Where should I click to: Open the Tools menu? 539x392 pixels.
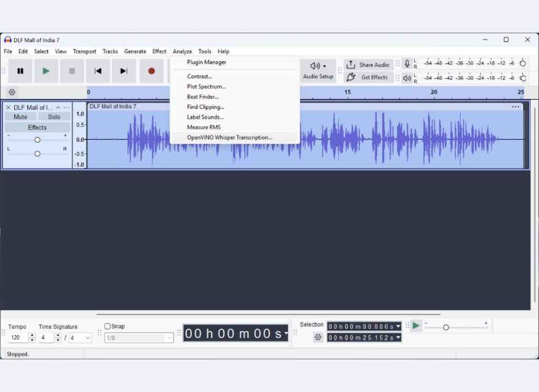tap(205, 52)
